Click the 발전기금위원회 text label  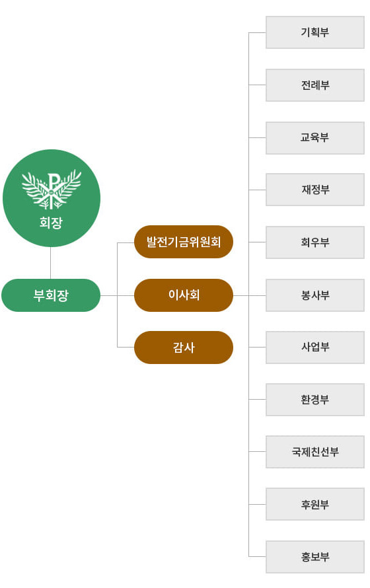pos(184,242)
